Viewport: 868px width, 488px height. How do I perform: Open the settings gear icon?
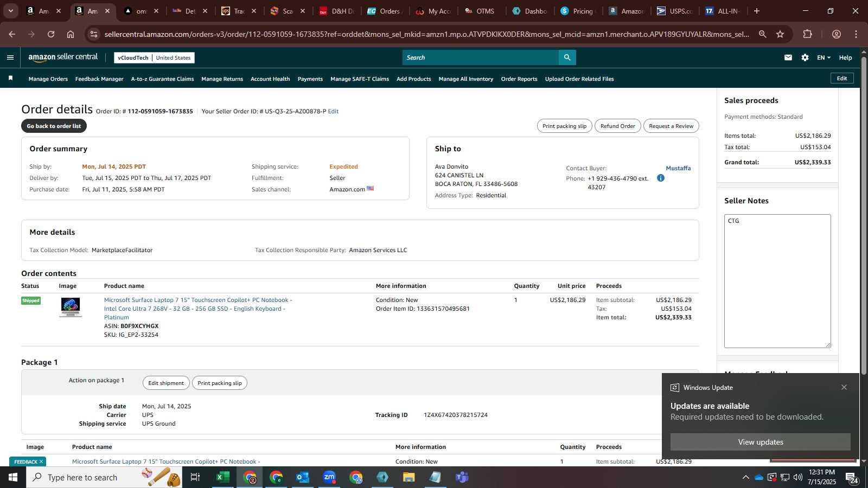click(805, 57)
